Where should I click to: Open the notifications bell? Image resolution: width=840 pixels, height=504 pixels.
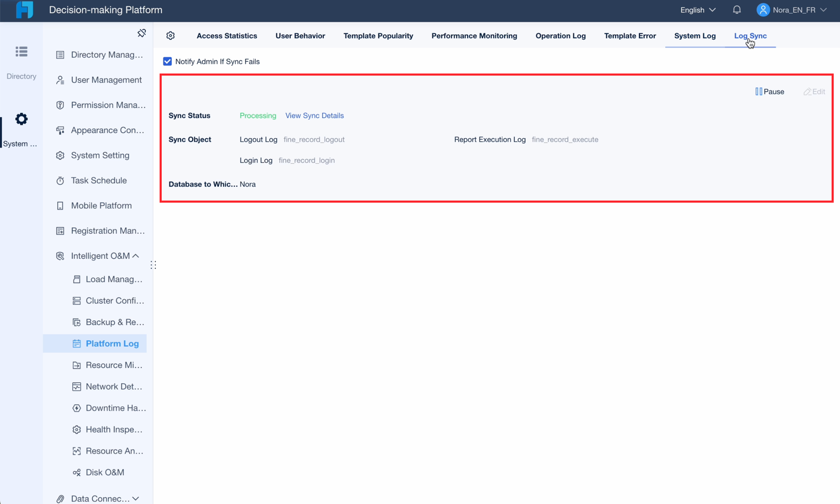click(737, 10)
